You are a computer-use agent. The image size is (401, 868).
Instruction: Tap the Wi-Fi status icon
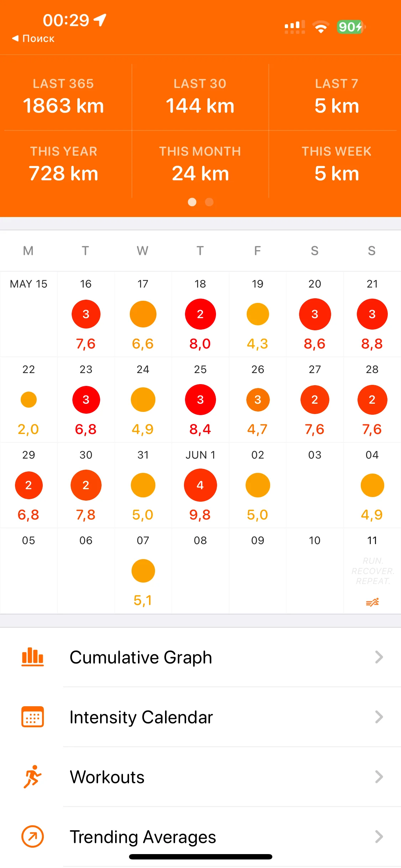(x=321, y=27)
